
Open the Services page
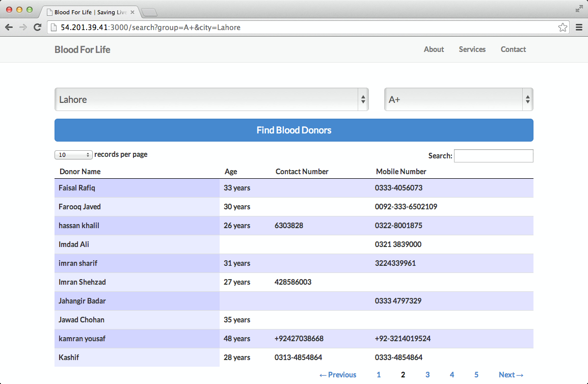472,49
